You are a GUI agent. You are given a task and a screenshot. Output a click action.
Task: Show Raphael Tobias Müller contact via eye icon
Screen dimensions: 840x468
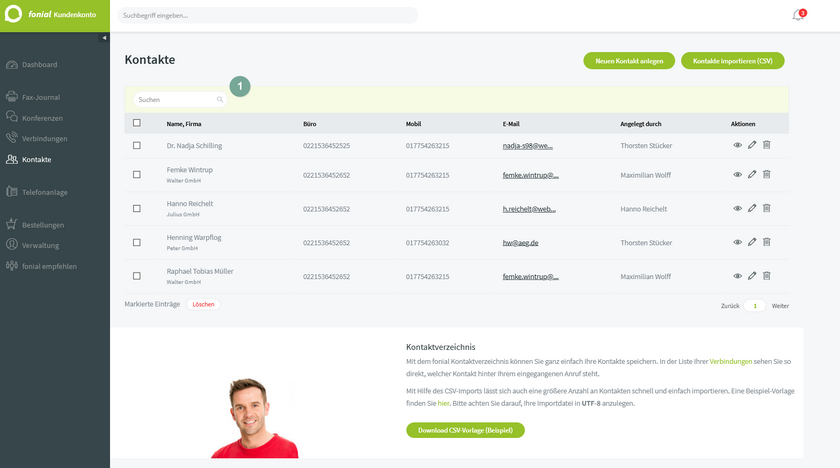(738, 276)
